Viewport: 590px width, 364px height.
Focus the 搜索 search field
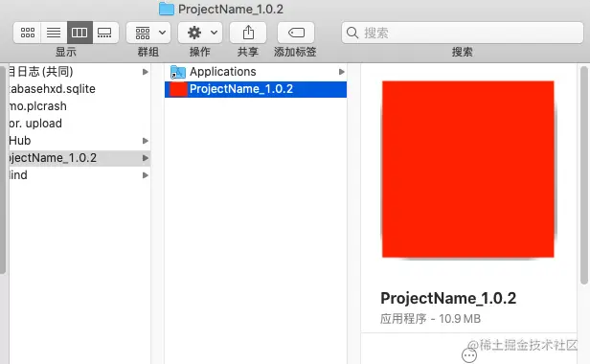point(463,33)
